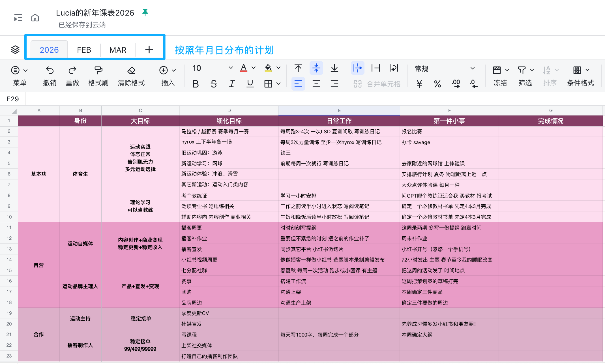Click the E29 cell reference box
Viewport: 605px width, 364px height.
pos(13,99)
